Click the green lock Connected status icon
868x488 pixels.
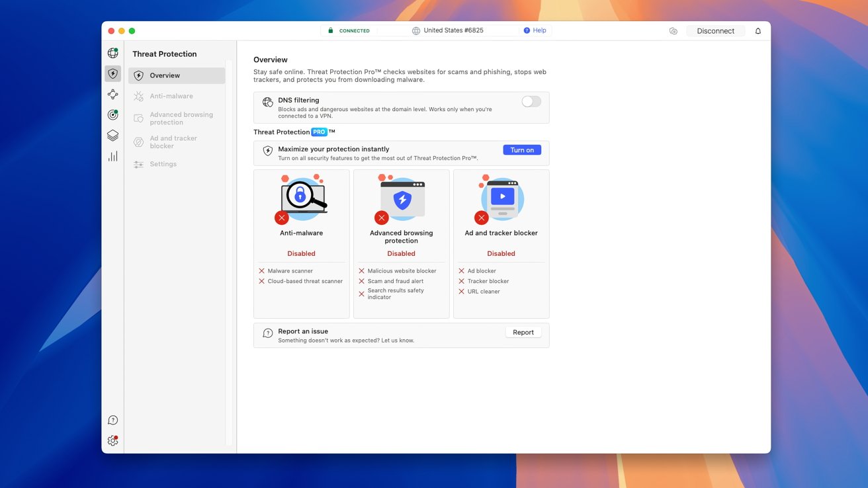point(331,30)
